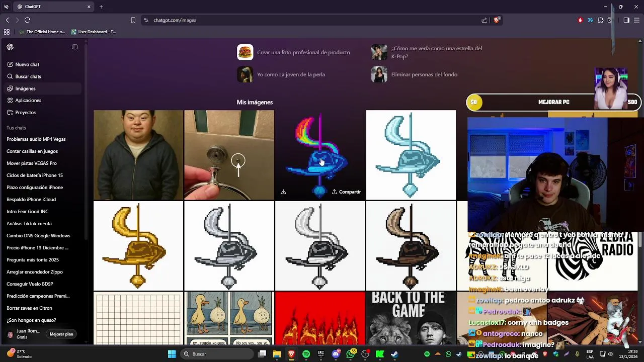Click the ChatGPT logo in the sidebar
This screenshot has height=362, width=644.
(10, 47)
